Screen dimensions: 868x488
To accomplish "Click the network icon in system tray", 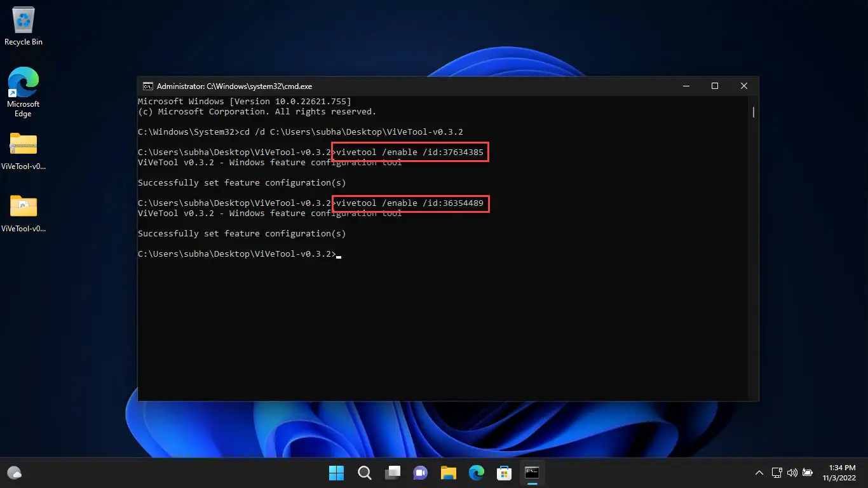I will pos(776,473).
